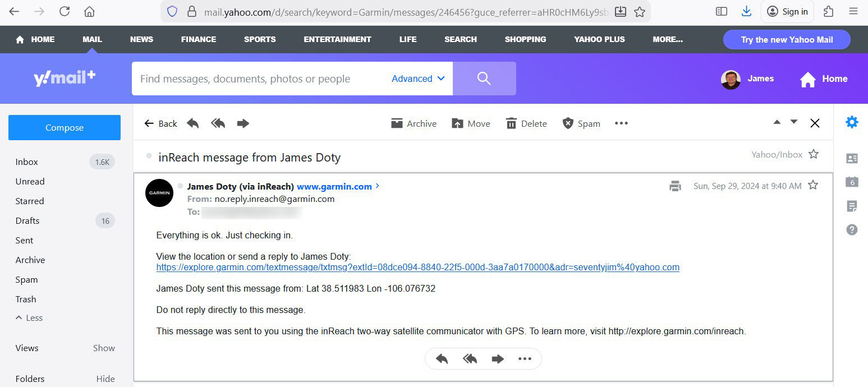Click the top toolbar Forward arrow icon

[243, 123]
